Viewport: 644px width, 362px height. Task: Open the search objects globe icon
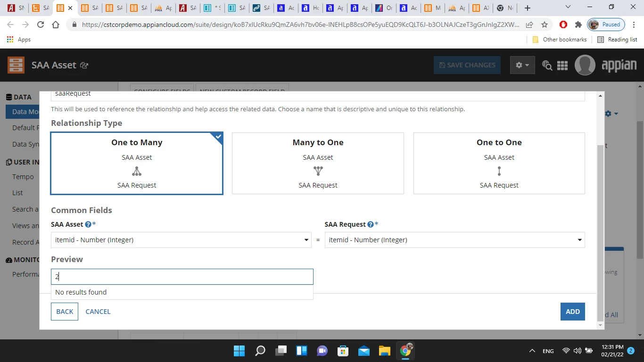pyautogui.click(x=547, y=66)
